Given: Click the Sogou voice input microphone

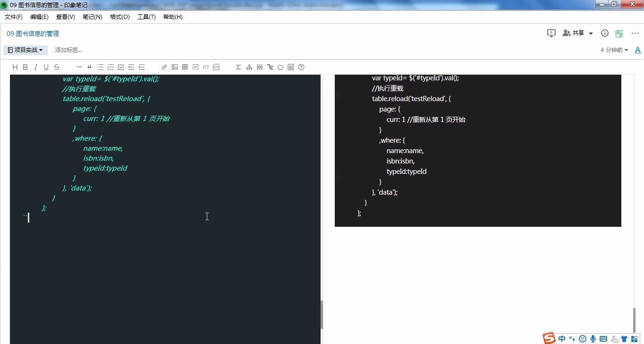Looking at the screenshot, I should pyautogui.click(x=593, y=339).
